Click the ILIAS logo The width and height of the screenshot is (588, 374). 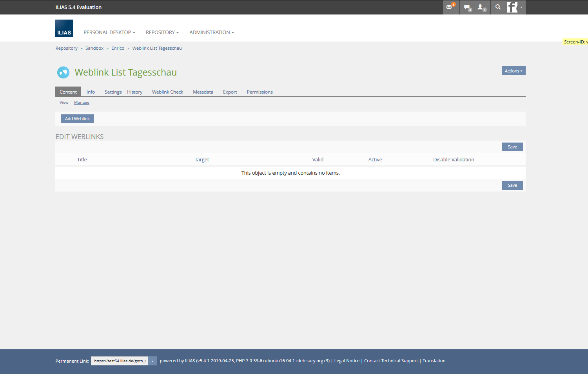click(64, 28)
